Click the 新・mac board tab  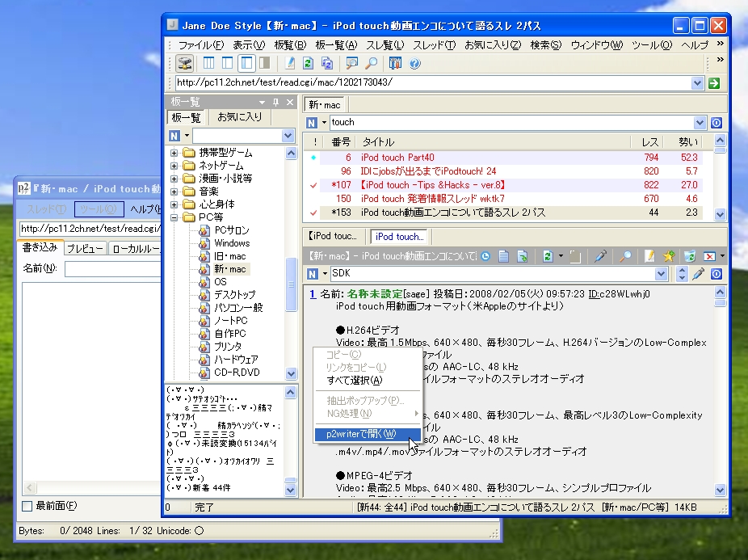tap(325, 105)
